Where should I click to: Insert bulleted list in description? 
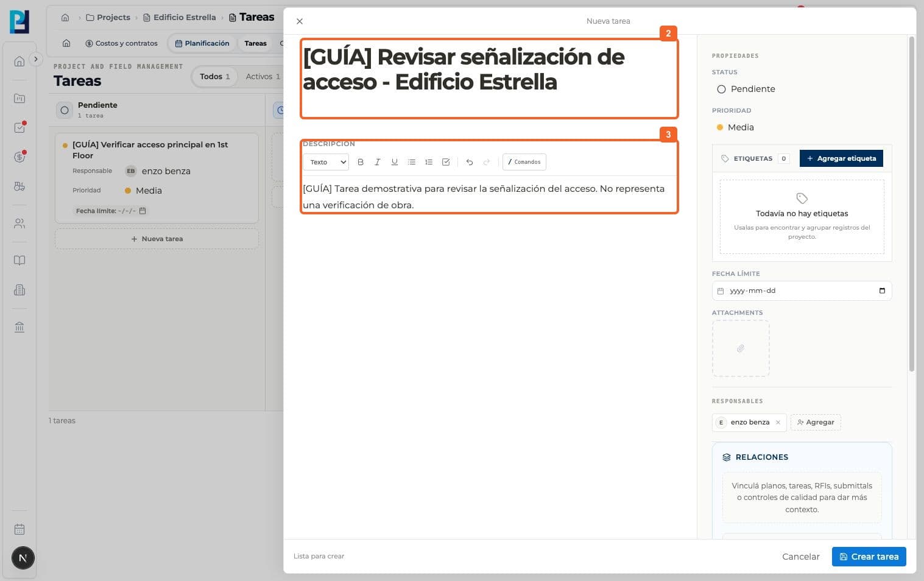coord(412,162)
